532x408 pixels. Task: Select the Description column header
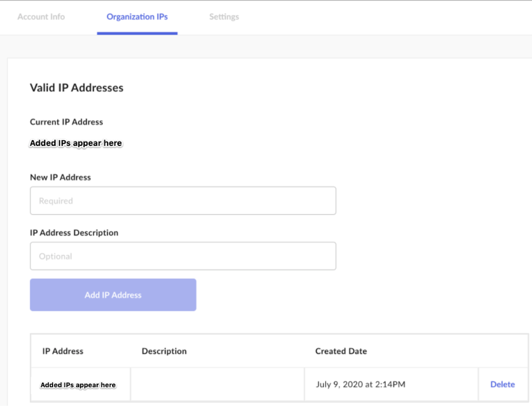click(x=164, y=351)
